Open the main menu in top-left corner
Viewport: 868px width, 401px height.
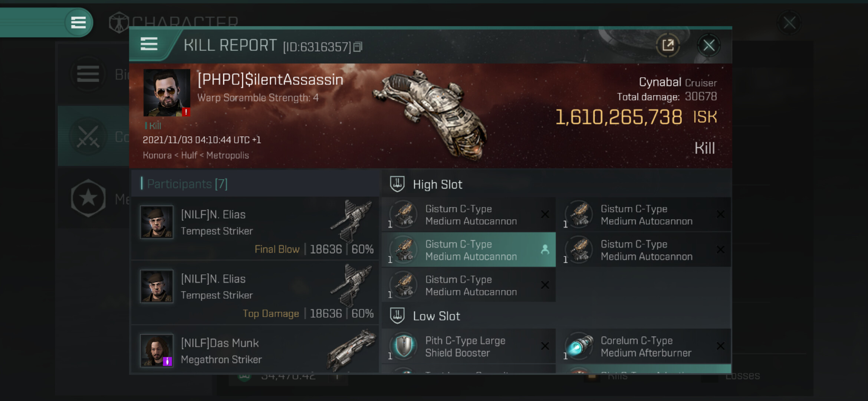pyautogui.click(x=78, y=22)
